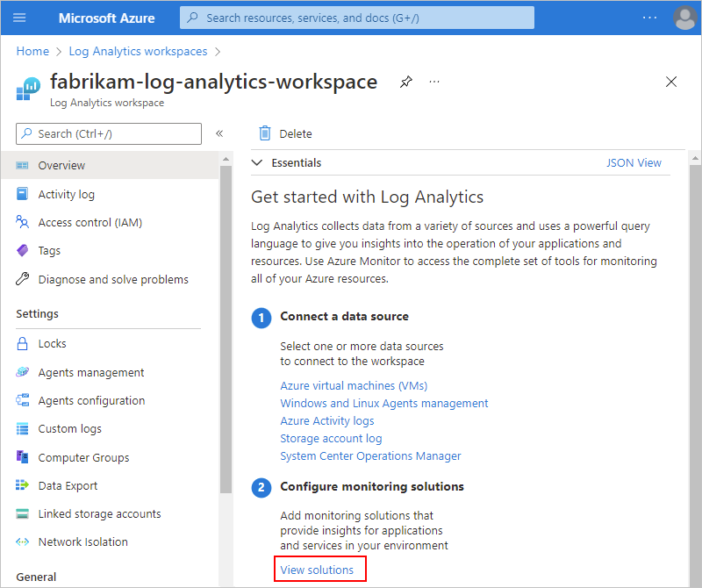The image size is (702, 588).
Task: Select Activity log in the sidebar
Action: [x=66, y=194]
